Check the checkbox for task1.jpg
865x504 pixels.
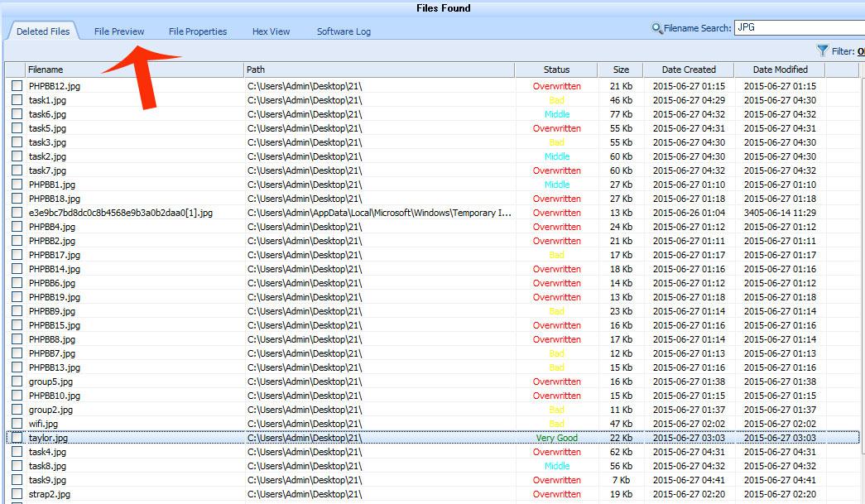click(x=15, y=99)
